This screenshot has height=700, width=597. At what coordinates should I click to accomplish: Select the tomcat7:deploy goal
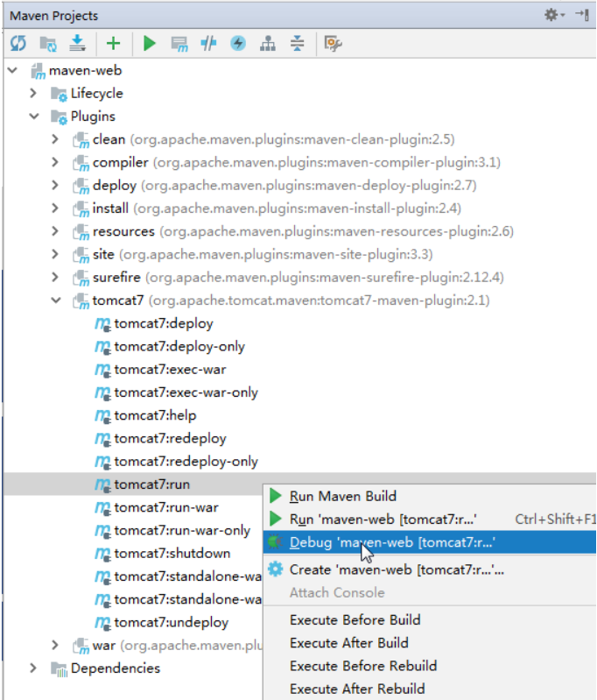[x=164, y=323]
